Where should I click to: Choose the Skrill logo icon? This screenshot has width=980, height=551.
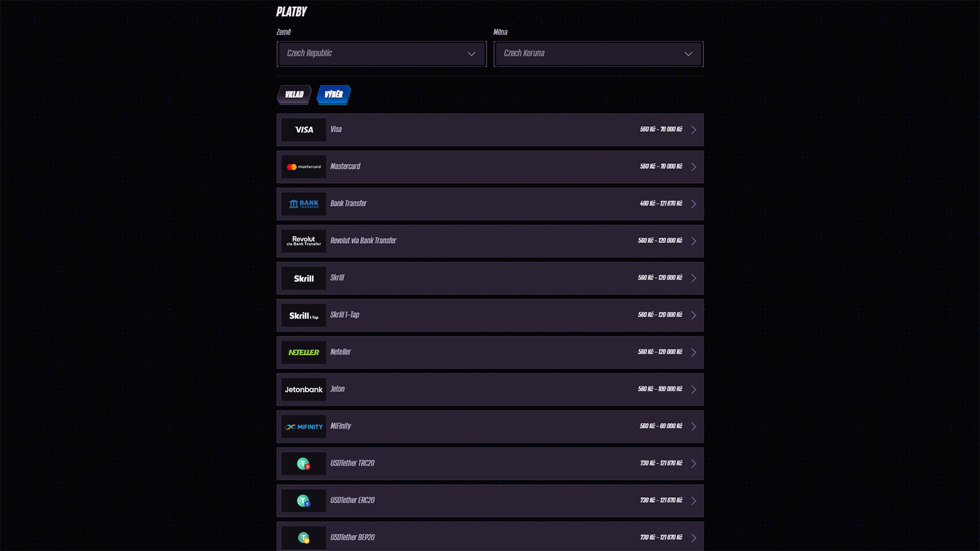coord(304,279)
